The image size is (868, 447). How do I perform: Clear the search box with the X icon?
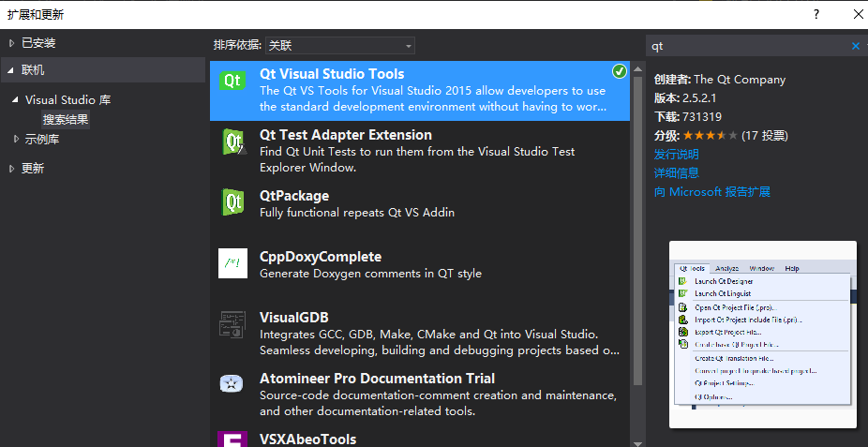pos(855,46)
